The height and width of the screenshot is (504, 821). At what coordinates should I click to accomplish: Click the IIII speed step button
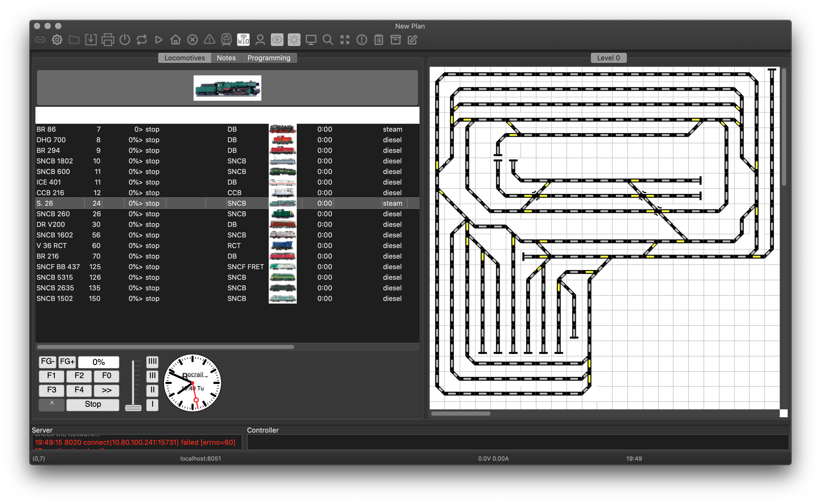click(152, 361)
